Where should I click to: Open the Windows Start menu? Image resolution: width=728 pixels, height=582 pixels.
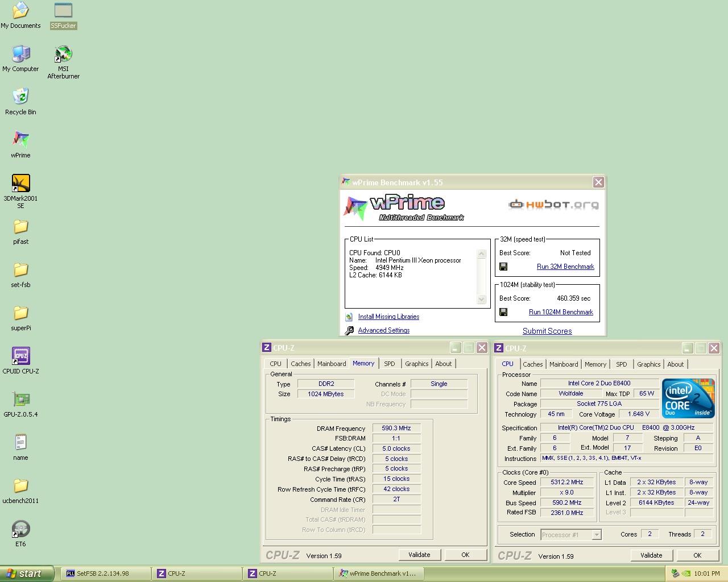pyautogui.click(x=27, y=573)
